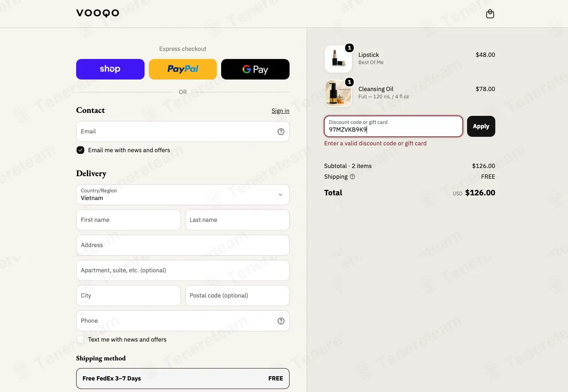Click the 'Best Of Me' variant text

pyautogui.click(x=371, y=62)
